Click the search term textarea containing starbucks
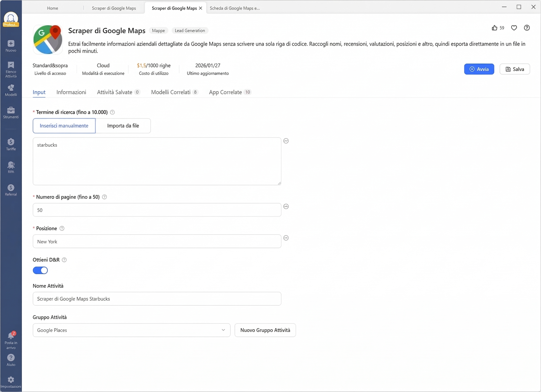Image resolution: width=541 pixels, height=392 pixels. coord(157,161)
